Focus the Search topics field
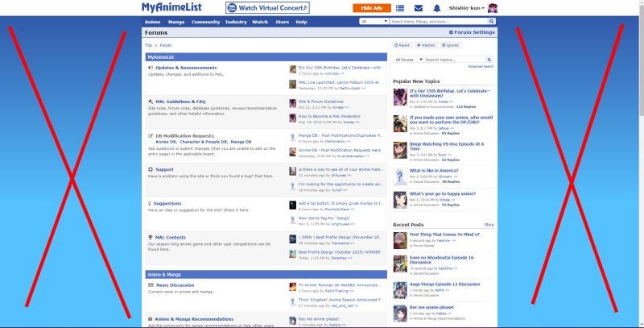 (455, 60)
